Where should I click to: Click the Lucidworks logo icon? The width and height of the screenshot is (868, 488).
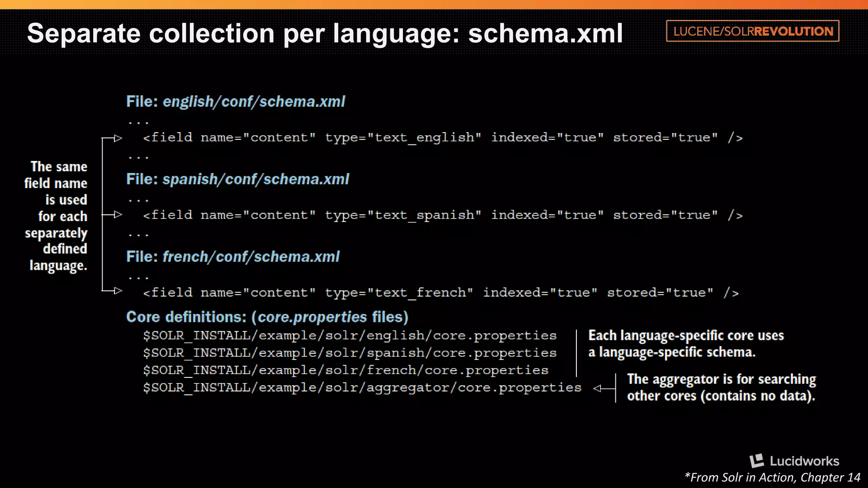tap(757, 461)
